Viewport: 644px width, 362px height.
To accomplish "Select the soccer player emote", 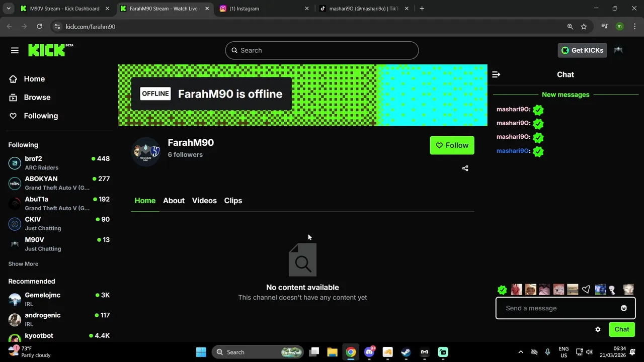I will (x=600, y=290).
